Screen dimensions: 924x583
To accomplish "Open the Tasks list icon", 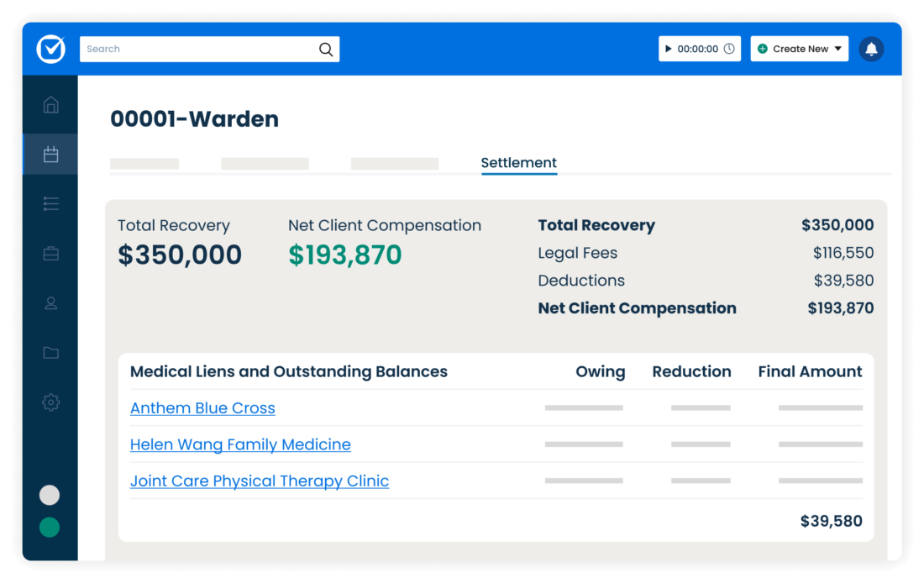I will (x=50, y=203).
